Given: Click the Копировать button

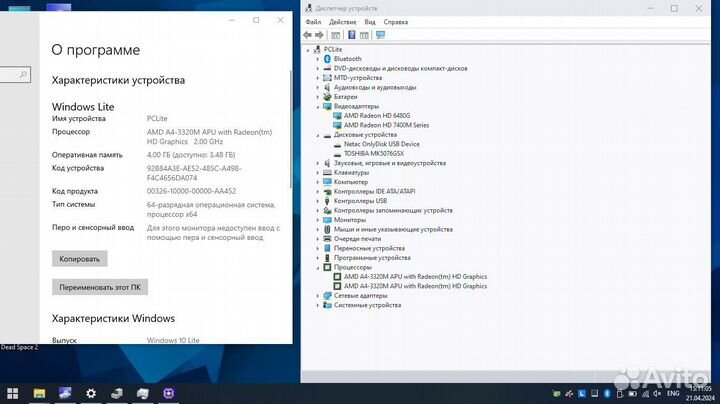Looking at the screenshot, I should (79, 258).
